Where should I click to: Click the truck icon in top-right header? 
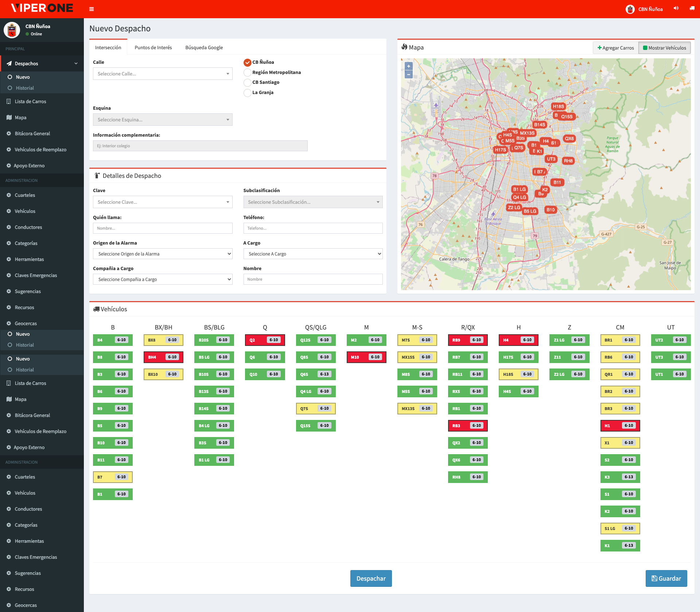point(692,8)
